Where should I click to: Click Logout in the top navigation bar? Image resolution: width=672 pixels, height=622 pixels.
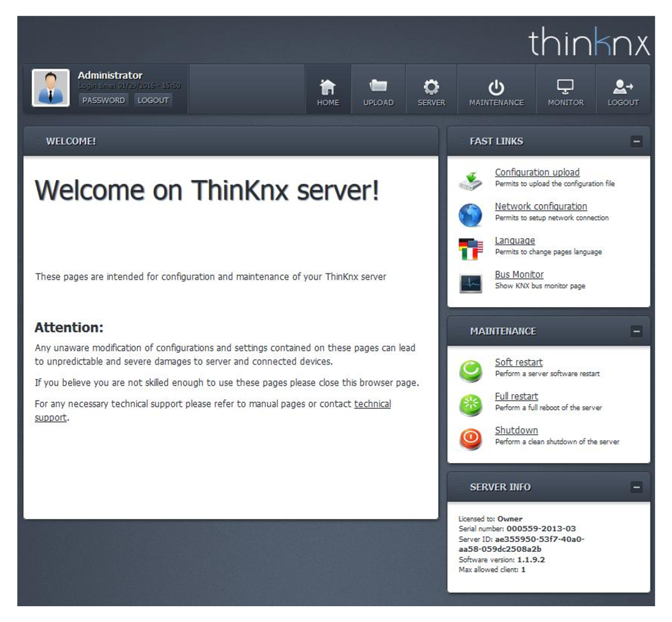pyautogui.click(x=623, y=92)
